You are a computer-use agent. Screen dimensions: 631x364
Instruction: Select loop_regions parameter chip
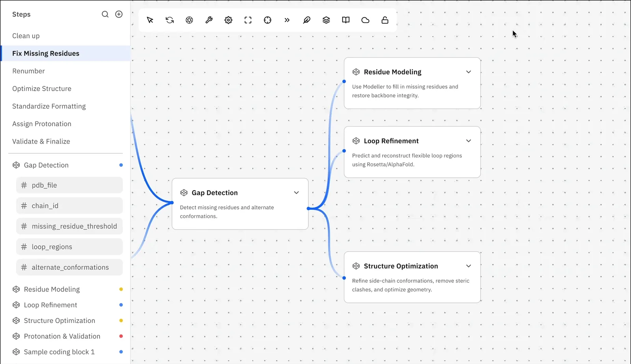click(69, 246)
